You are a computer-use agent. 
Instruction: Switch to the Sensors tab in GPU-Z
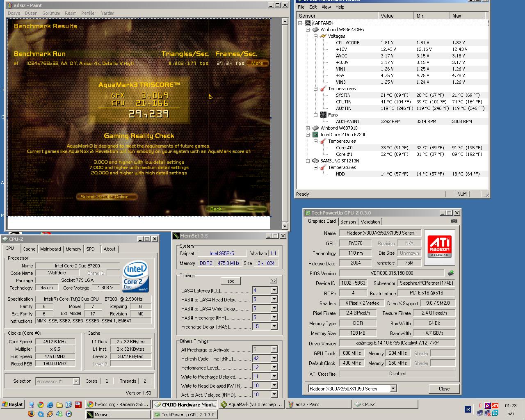pos(348,222)
